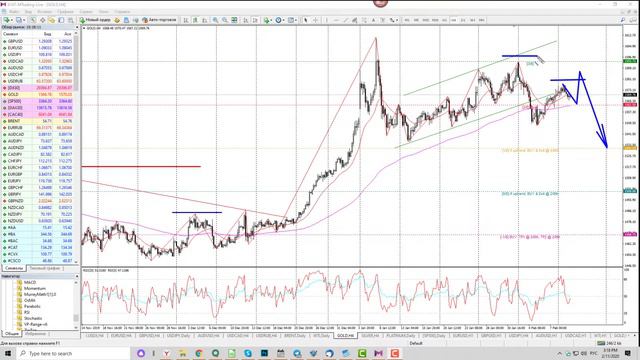Toggle the AutoTrading button

pos(159,20)
